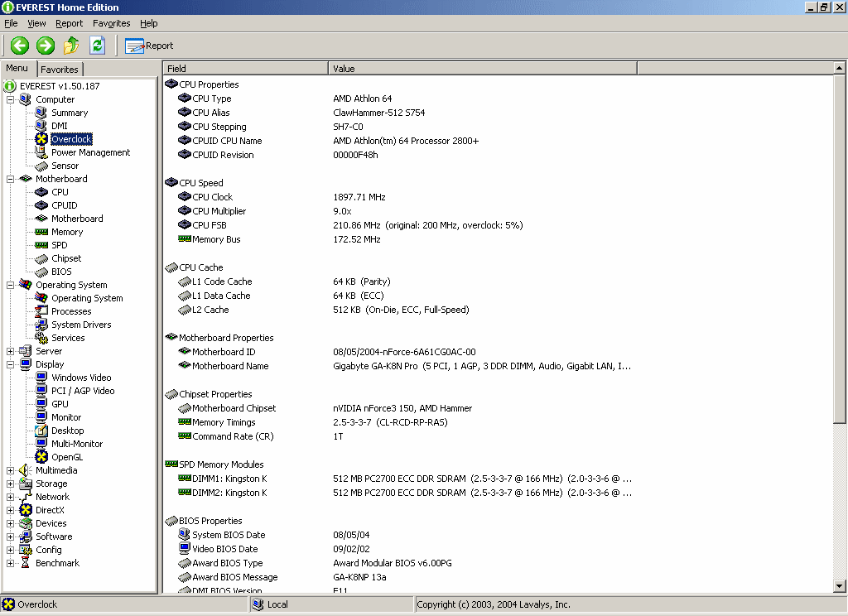848x616 pixels.
Task: Expand the DirectX tree node
Action: 10,510
